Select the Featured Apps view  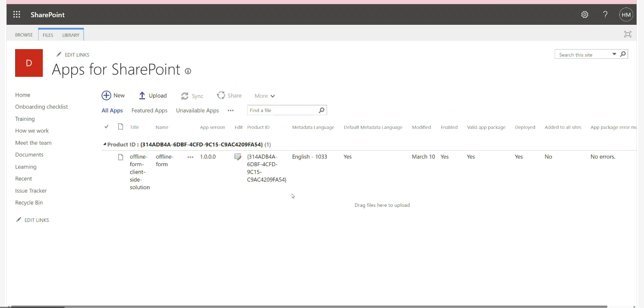149,111
